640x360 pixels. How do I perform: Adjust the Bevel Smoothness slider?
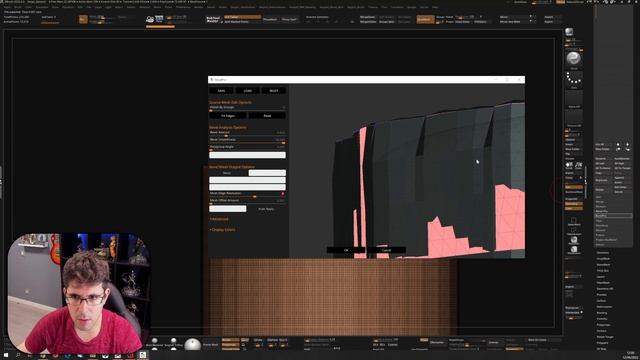(247, 140)
